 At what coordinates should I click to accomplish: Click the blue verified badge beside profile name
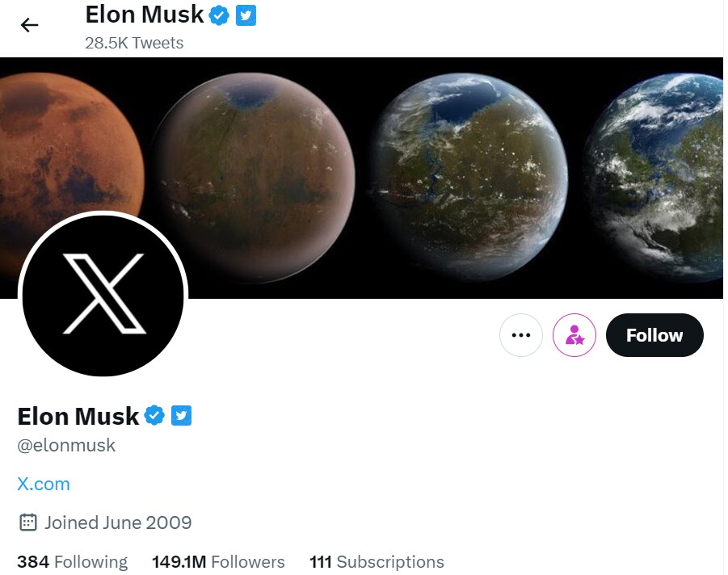click(x=154, y=416)
